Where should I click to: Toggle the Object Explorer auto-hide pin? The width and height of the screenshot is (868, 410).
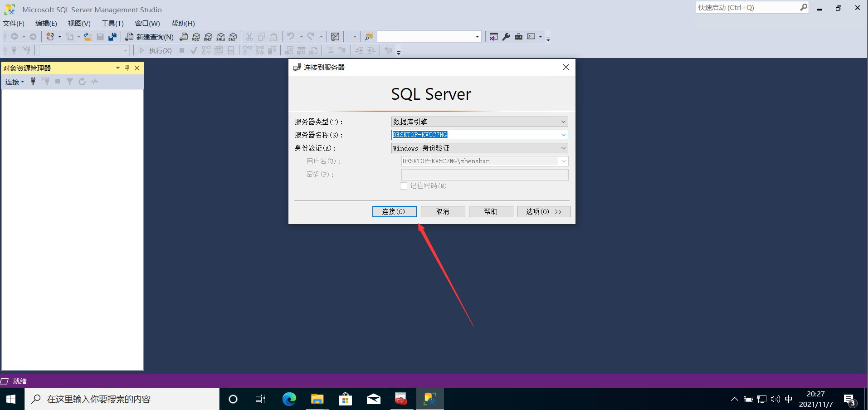(x=127, y=68)
